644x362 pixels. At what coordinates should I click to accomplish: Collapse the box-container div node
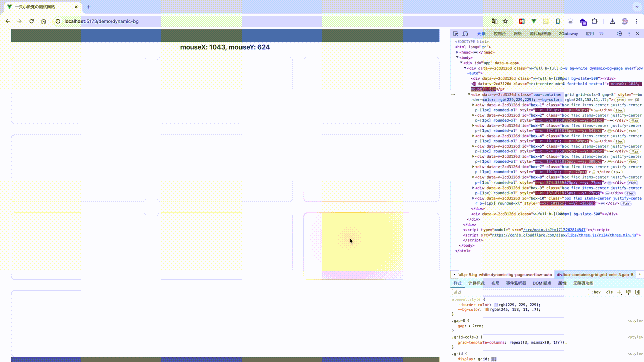point(469,94)
